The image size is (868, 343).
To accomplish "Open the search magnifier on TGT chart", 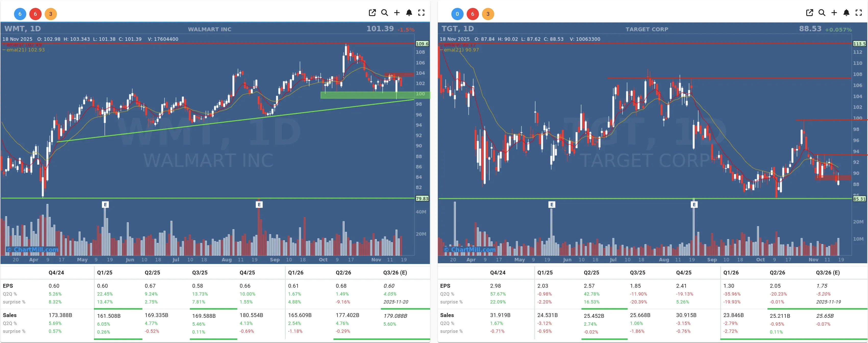I will coord(822,12).
